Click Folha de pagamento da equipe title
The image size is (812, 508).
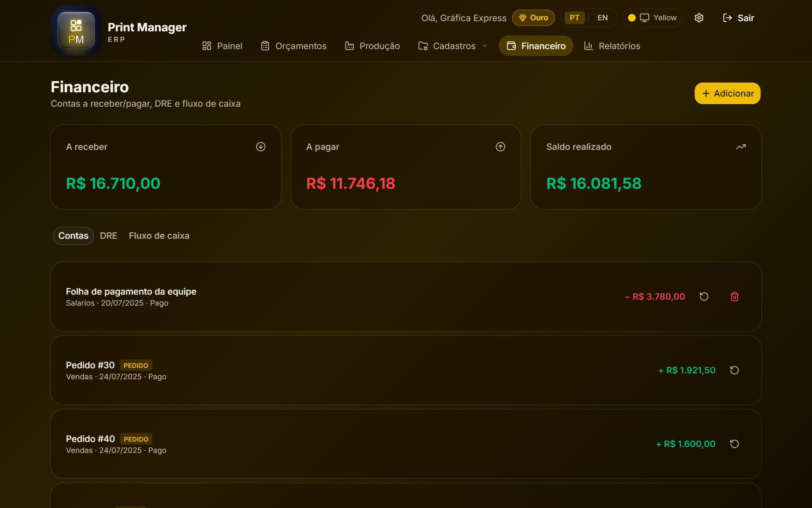131,291
